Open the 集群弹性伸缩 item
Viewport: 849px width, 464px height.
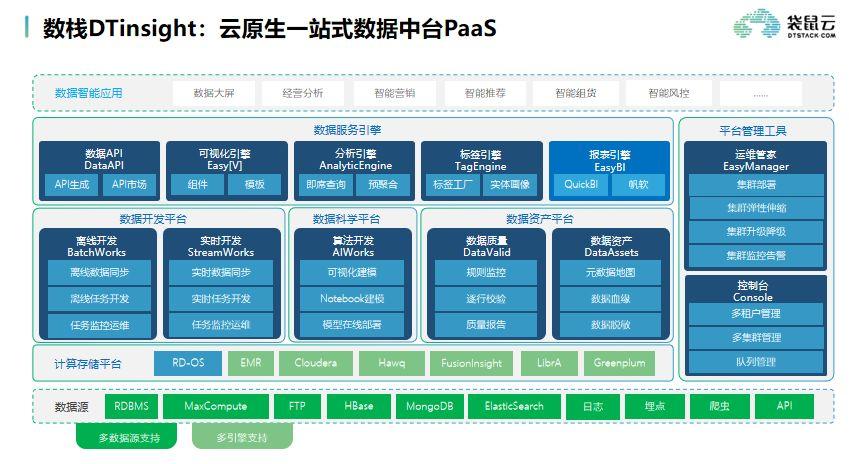[756, 208]
